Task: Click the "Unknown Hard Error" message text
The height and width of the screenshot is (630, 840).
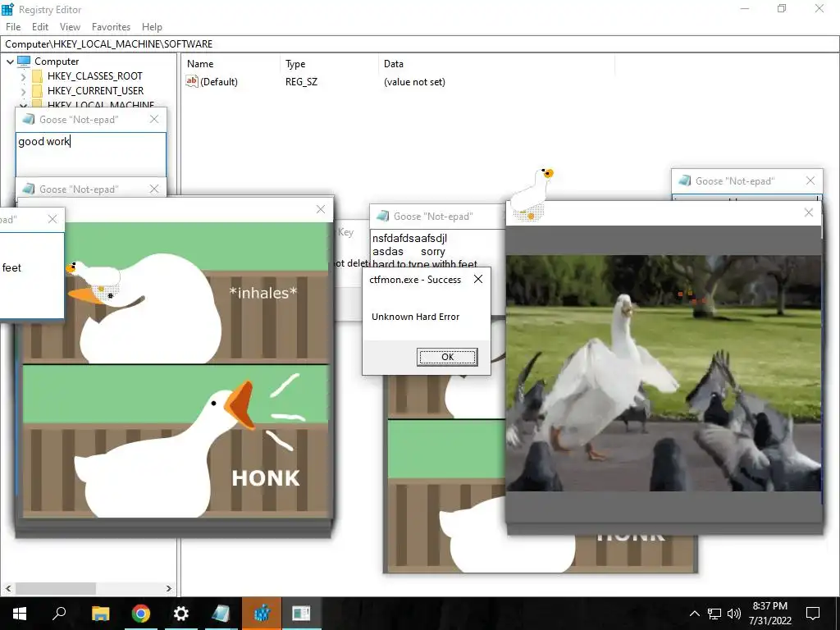Action: [415, 317]
